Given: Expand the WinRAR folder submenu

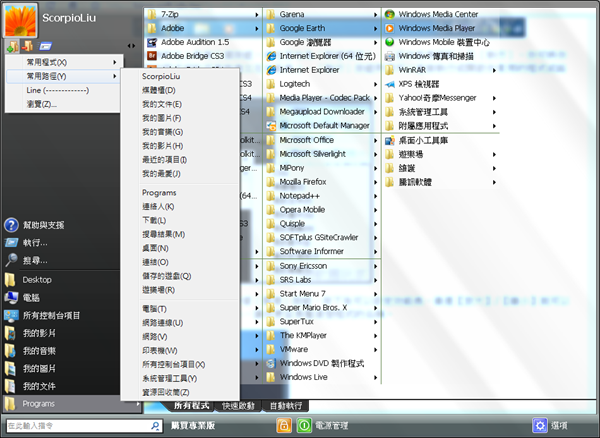Looking at the screenshot, I should (x=441, y=70).
